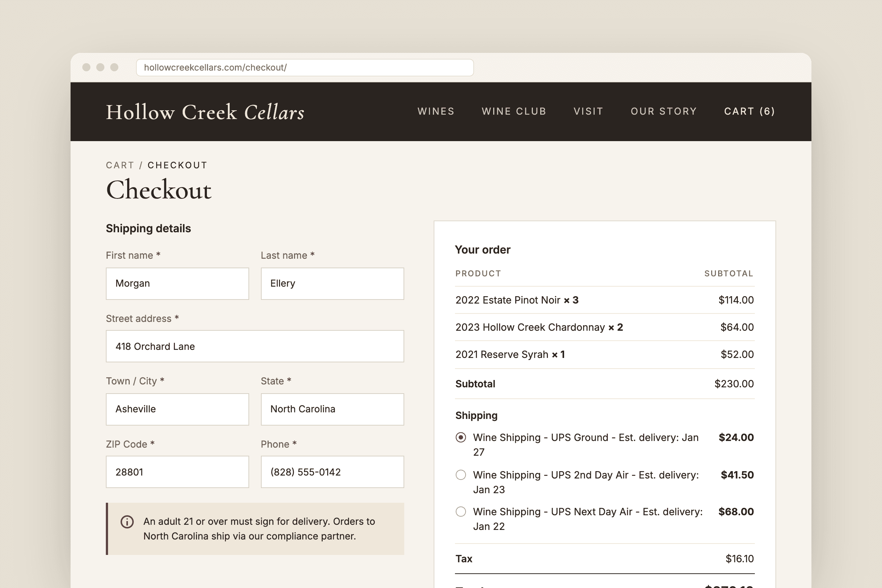Click the Street address input field
The width and height of the screenshot is (882, 588).
point(255,346)
